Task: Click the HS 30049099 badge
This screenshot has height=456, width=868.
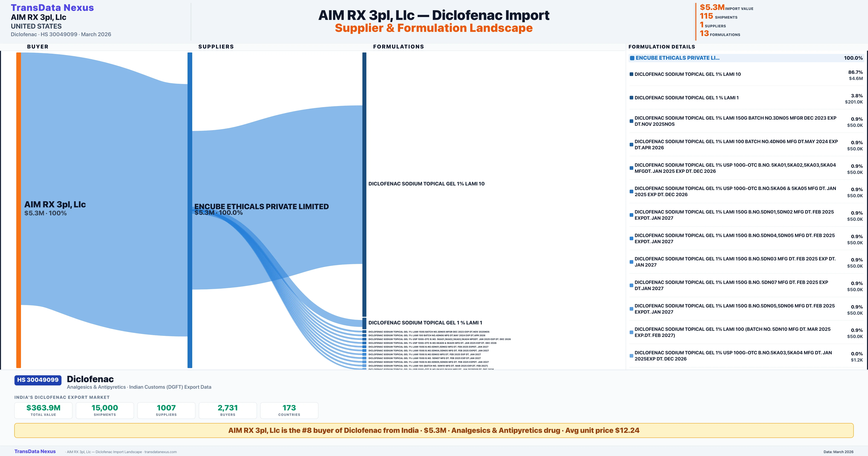Action: [x=38, y=380]
